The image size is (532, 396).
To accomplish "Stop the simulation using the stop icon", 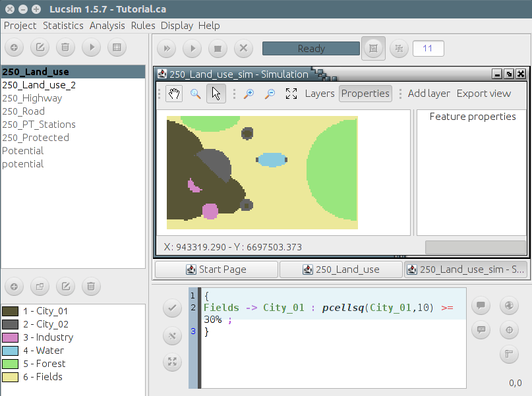I will tap(218, 48).
